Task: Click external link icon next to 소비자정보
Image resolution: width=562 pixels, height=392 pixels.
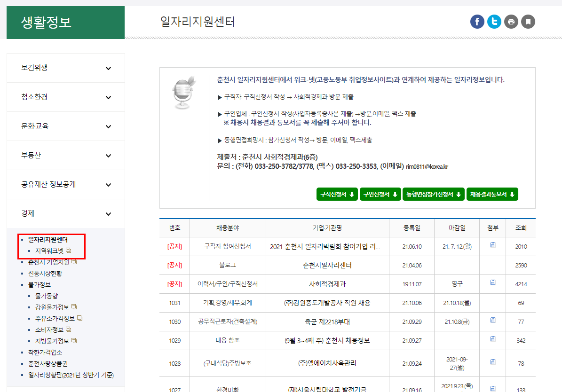Action: pos(69,329)
